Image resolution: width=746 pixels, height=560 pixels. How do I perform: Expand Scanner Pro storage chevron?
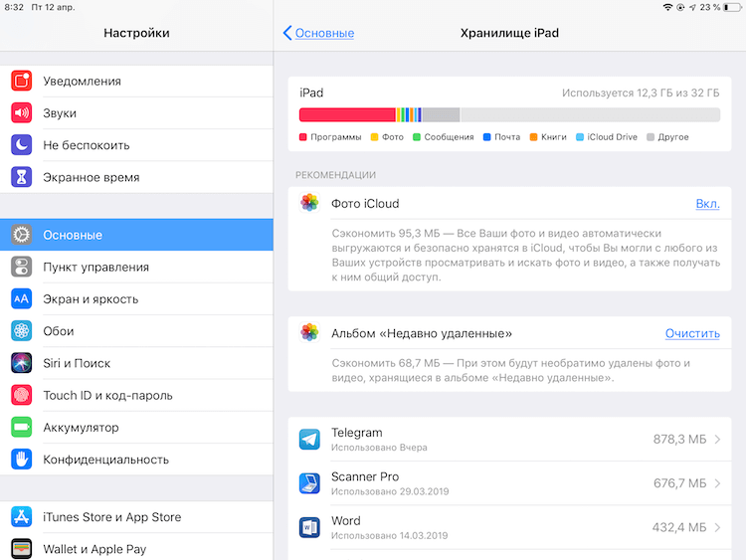tap(717, 483)
